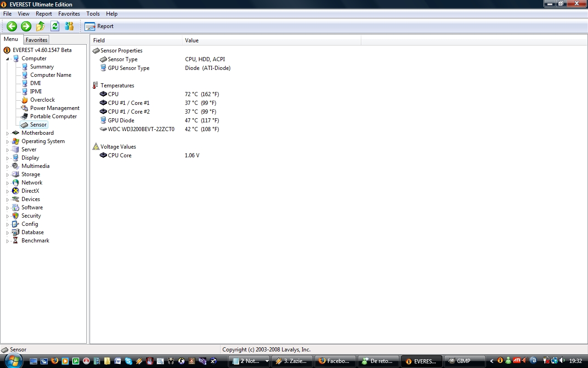The image size is (588, 368).
Task: Click the Multimedia icon in tree
Action: pos(16,166)
